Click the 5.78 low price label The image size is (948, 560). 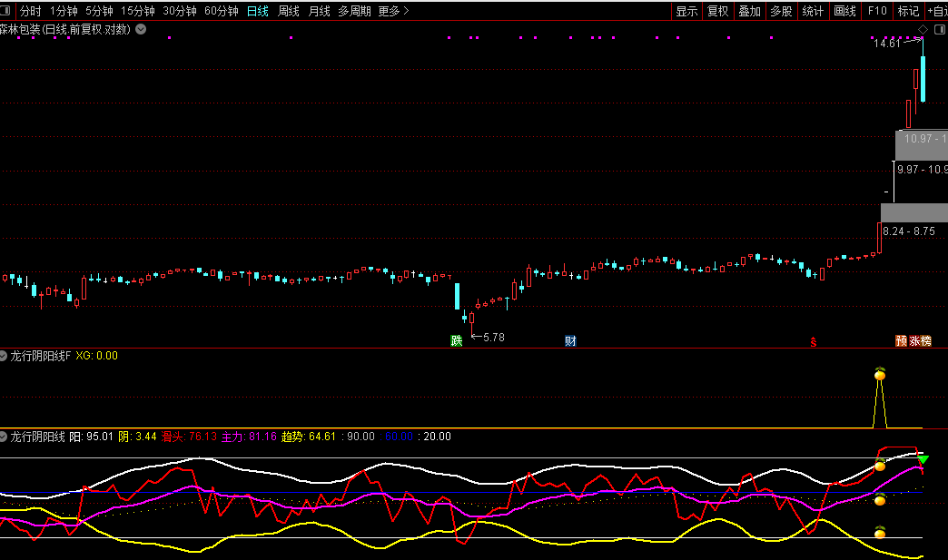[494, 337]
